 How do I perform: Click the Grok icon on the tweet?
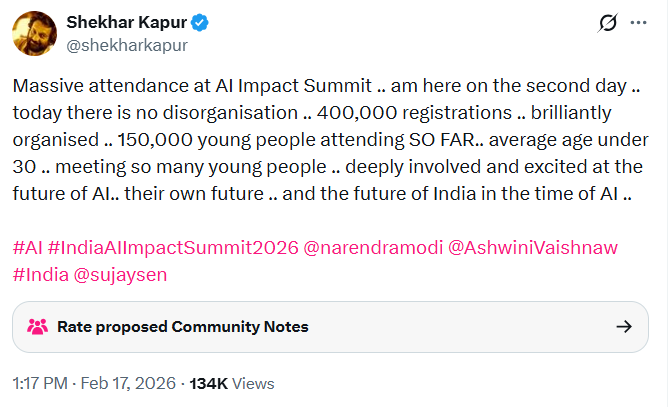point(605,23)
